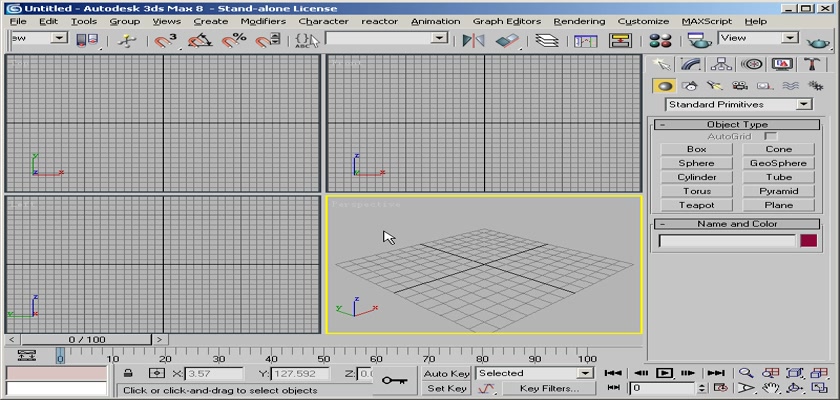Toggle the 3D Snaps magnet icon
The width and height of the screenshot is (840, 400).
click(166, 40)
